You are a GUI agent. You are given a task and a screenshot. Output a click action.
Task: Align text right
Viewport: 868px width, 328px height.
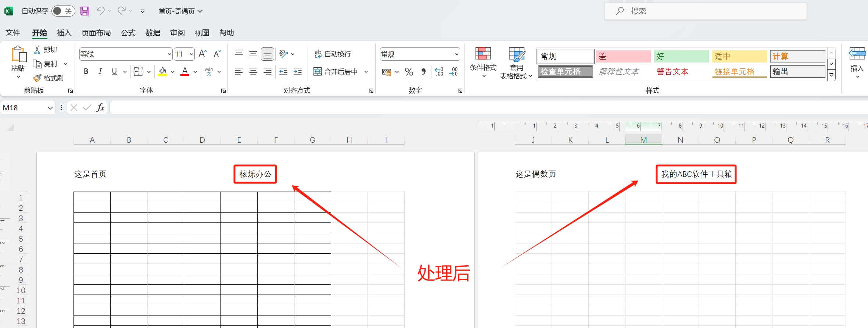(x=268, y=72)
